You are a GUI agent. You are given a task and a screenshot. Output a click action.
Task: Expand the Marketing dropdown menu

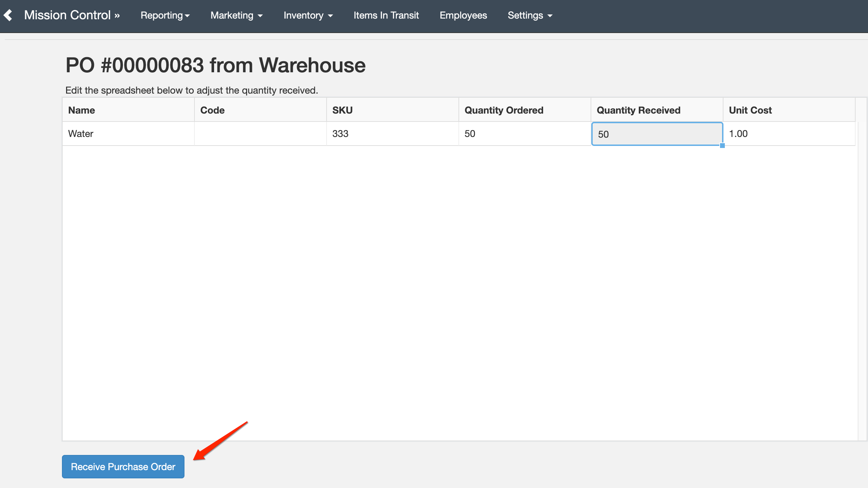(236, 15)
